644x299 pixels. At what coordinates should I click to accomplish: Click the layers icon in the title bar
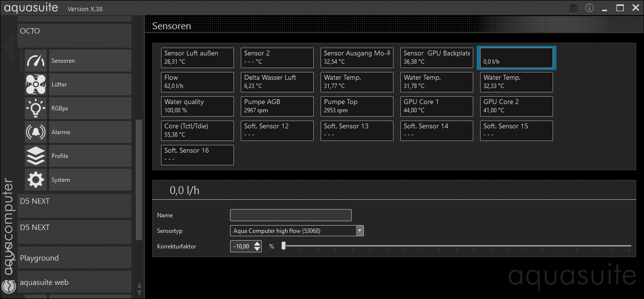click(x=573, y=8)
